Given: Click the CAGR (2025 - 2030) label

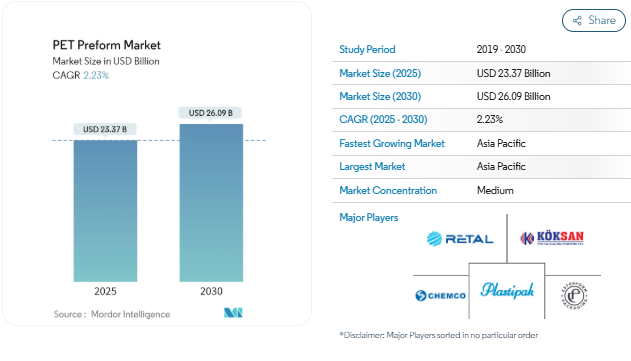Looking at the screenshot, I should pos(383,120).
